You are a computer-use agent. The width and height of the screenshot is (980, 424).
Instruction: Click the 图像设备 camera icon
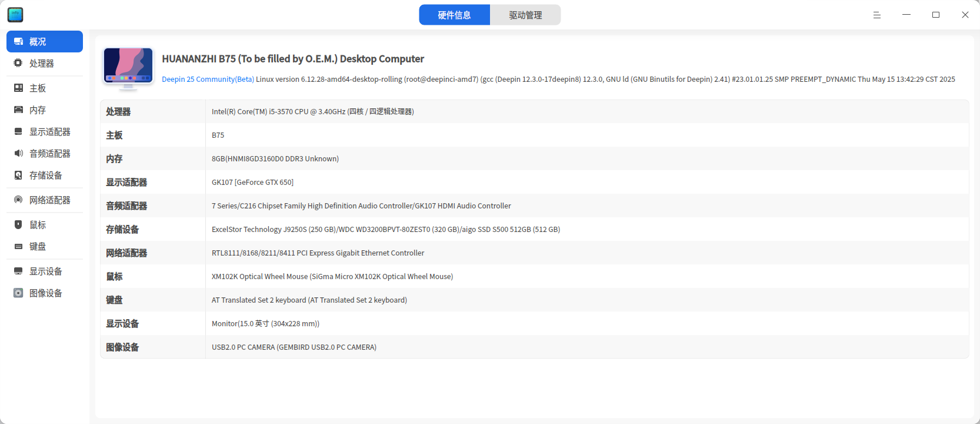[x=18, y=293]
